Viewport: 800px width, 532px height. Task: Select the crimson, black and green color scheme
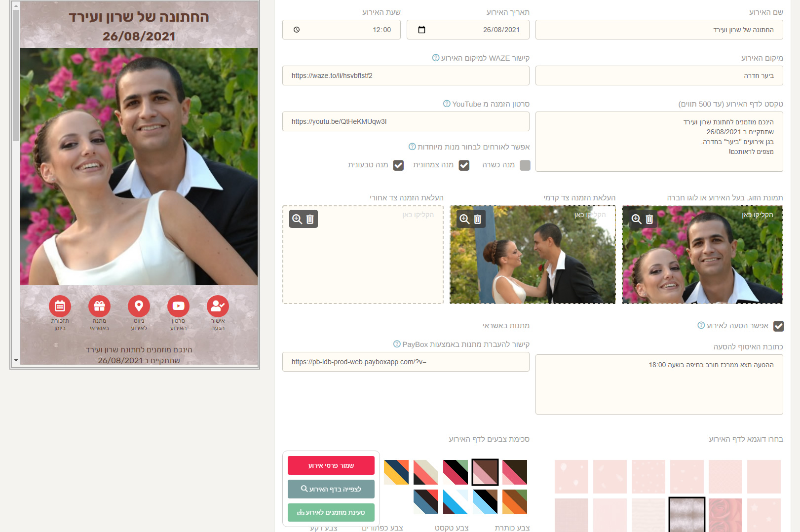[x=456, y=472]
